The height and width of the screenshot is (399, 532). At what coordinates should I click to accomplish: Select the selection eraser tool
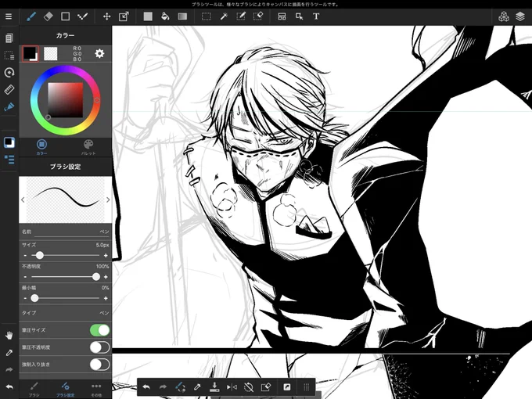click(258, 16)
